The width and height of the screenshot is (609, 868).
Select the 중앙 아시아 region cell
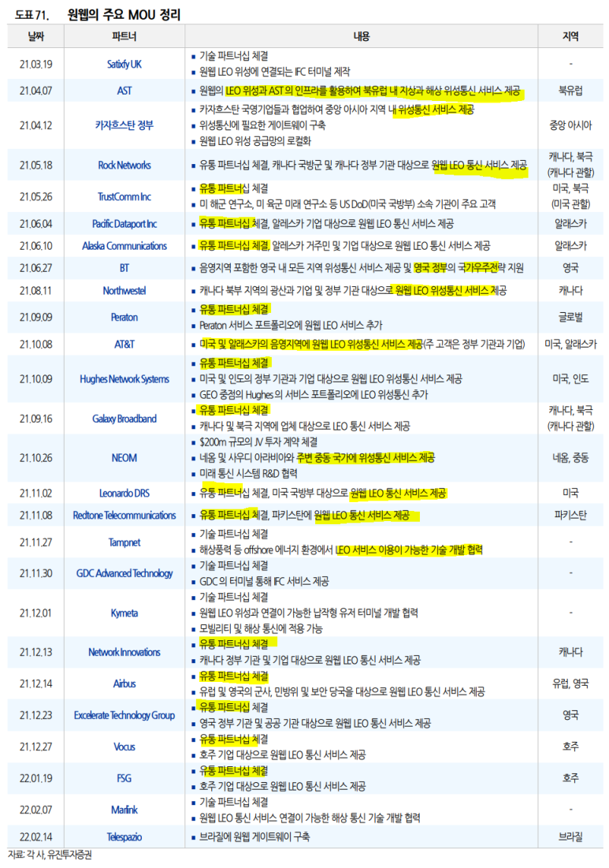coord(571,125)
